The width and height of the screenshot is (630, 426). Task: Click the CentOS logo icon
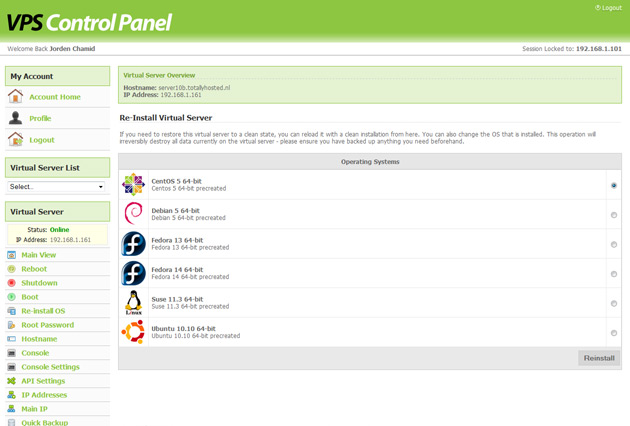pyautogui.click(x=133, y=184)
